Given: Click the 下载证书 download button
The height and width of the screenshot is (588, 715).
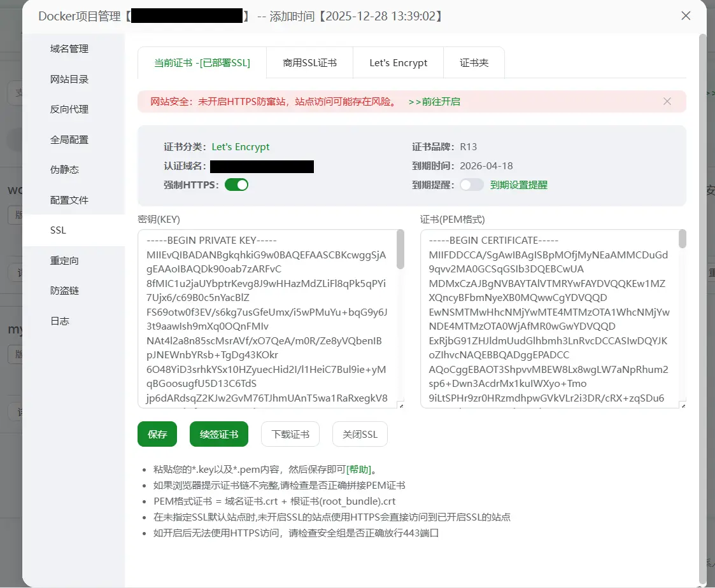Looking at the screenshot, I should (x=290, y=435).
